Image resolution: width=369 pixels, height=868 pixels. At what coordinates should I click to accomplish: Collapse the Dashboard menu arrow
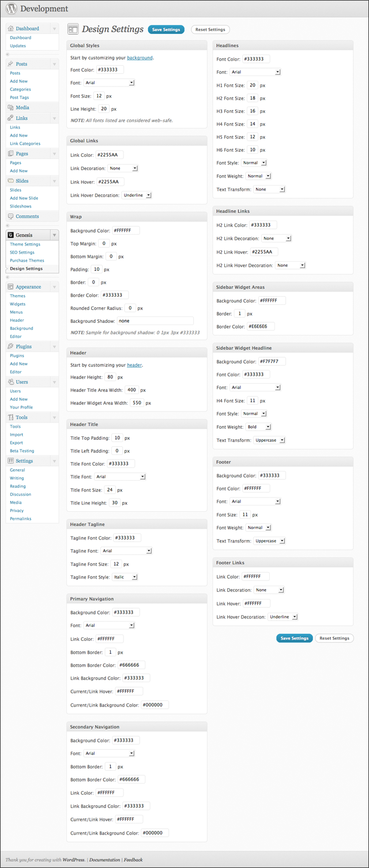click(x=54, y=28)
